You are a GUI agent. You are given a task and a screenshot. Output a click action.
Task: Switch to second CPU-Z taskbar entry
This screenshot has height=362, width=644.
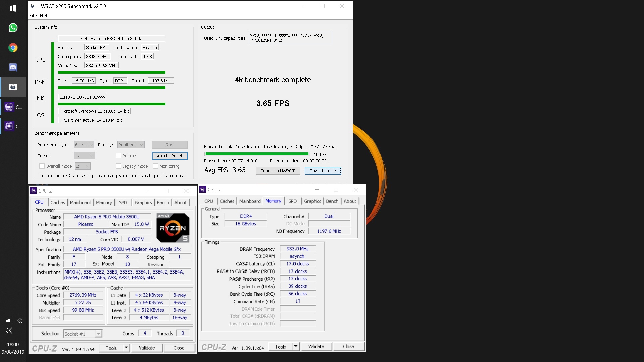13,126
